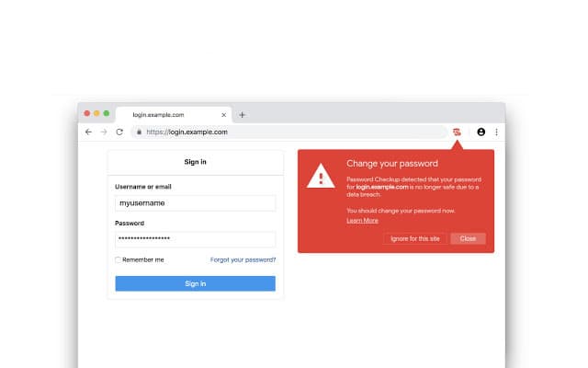Image resolution: width=588 pixels, height=368 pixels.
Task: Click the white warning triangle icon
Action: 321,176
